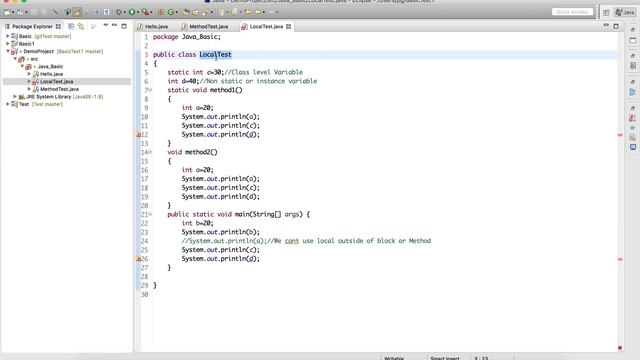Open the minimized Outline view icon in right trim
This screenshot has width=640, height=360.
click(x=632, y=92)
